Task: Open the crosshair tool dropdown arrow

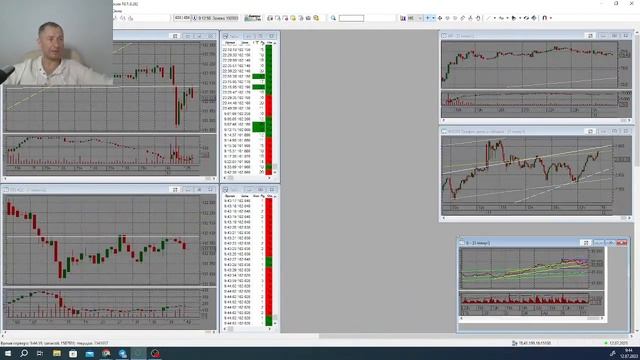Action: point(433,18)
